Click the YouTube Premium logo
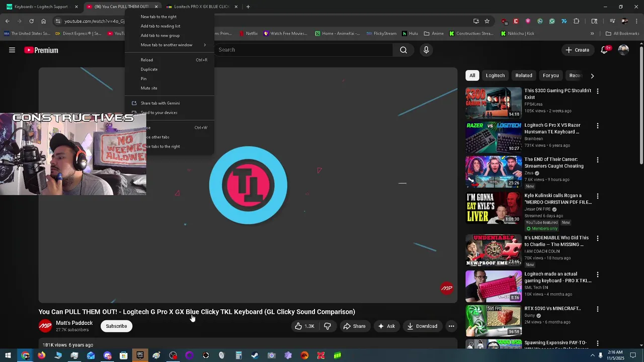Image resolution: width=644 pixels, height=362 pixels. [x=41, y=50]
